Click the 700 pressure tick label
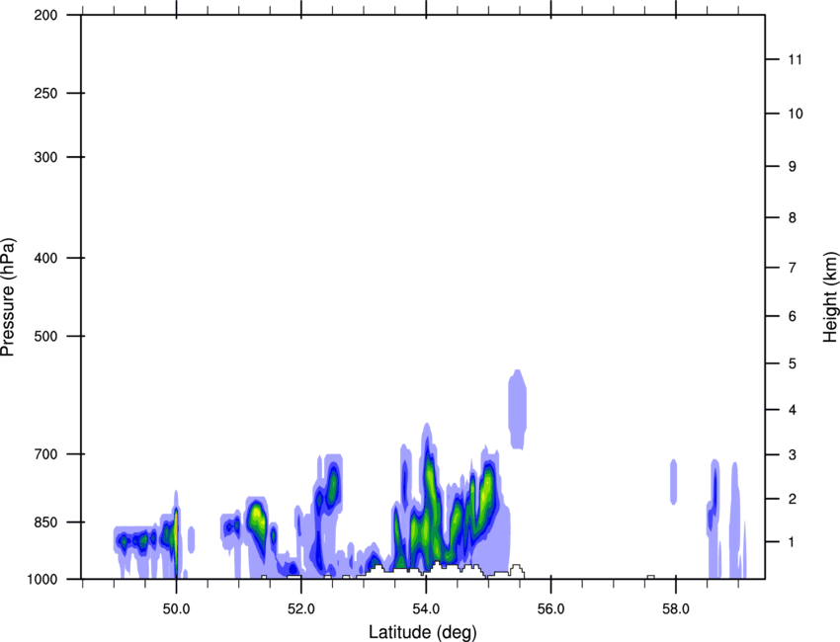The width and height of the screenshot is (840, 642). tap(45, 454)
